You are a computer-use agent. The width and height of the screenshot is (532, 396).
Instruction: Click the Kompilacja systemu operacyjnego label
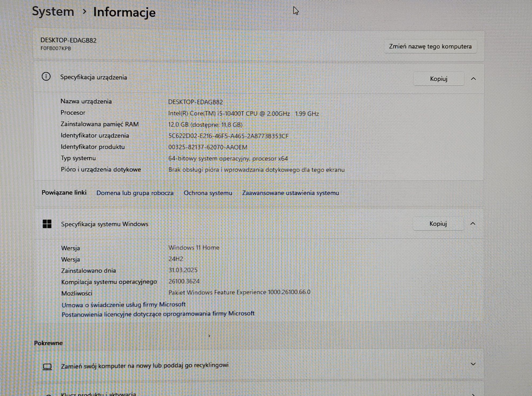click(109, 282)
